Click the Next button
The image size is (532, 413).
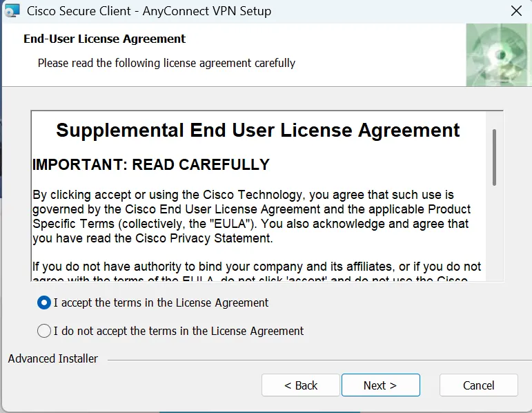click(380, 385)
